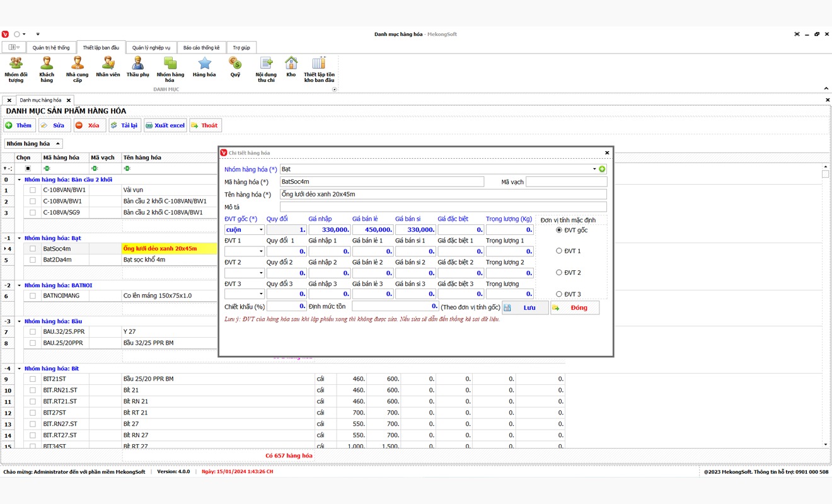This screenshot has height=504, width=832.
Task: Tick checkbox for item C-108VAN/BW1
Action: point(33,190)
